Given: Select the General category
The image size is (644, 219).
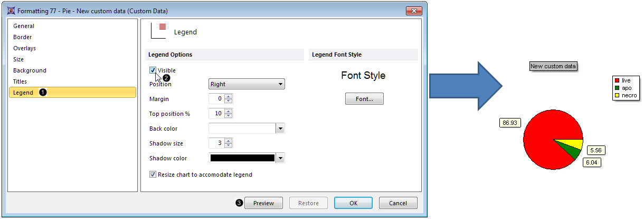Looking at the screenshot, I should pos(24,26).
